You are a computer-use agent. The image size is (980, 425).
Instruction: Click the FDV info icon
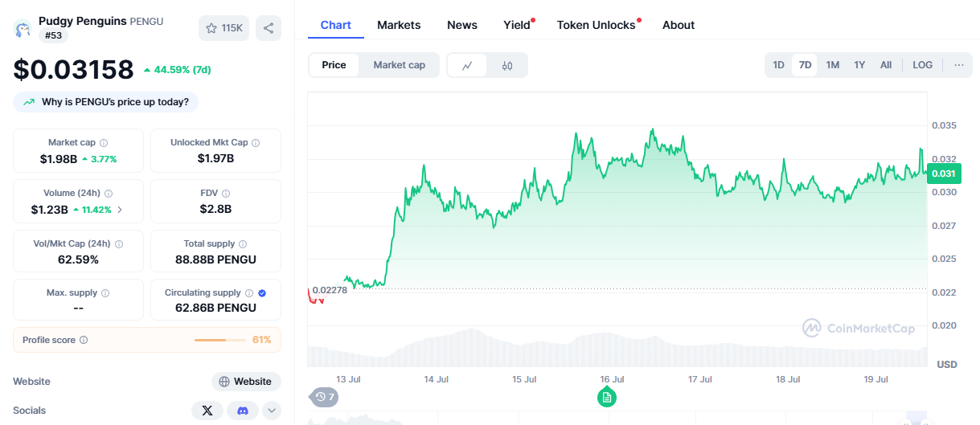coord(226,194)
